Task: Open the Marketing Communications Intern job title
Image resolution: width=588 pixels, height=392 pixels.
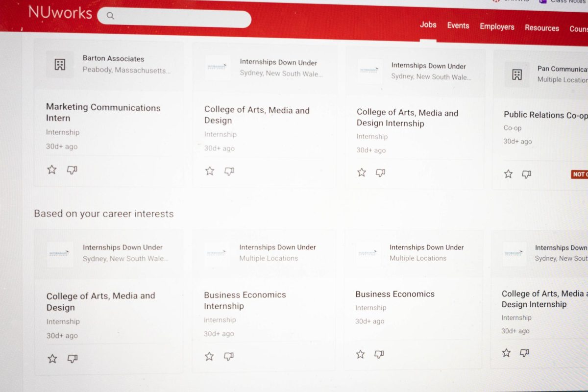Action: point(103,113)
